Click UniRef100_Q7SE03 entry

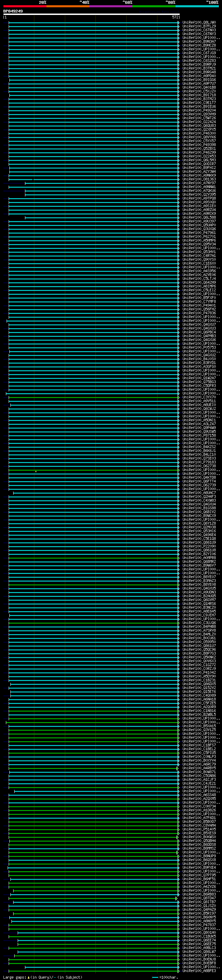(x=199, y=459)
